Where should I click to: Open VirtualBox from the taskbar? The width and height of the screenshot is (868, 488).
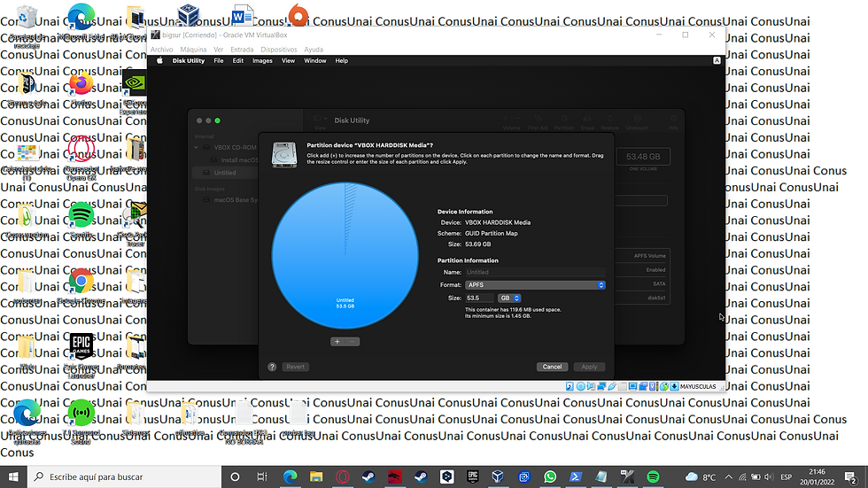(498, 476)
